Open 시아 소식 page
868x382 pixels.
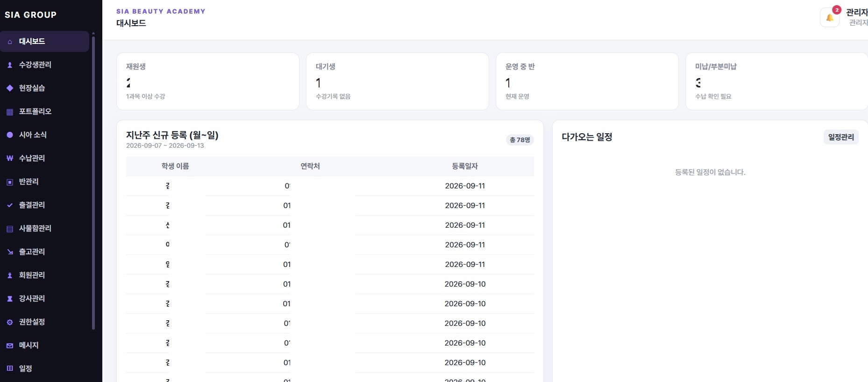pyautogui.click(x=44, y=135)
